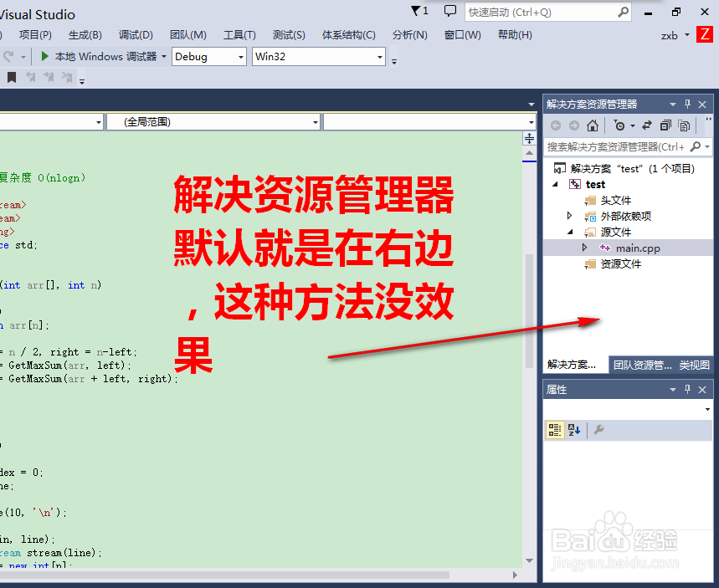This screenshot has height=588, width=719.
Task: Open the editor tab list dropdown arrow
Action: 531,105
